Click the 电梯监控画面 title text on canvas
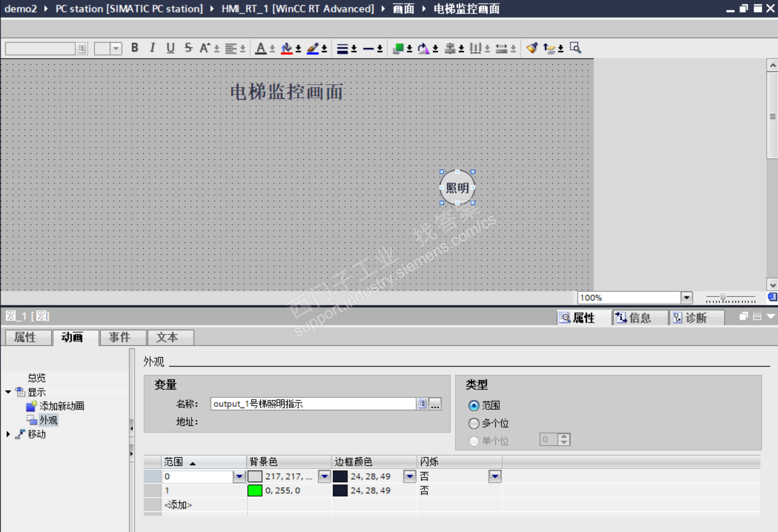 click(x=287, y=92)
